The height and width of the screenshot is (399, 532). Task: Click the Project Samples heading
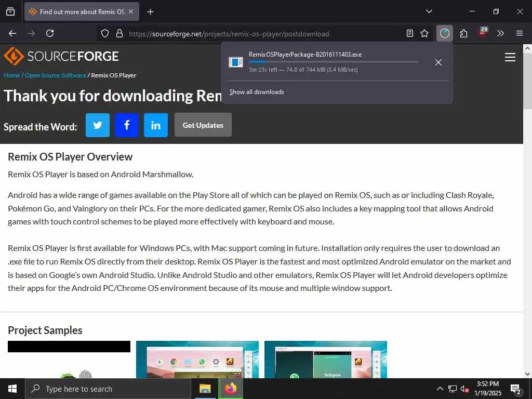45,330
